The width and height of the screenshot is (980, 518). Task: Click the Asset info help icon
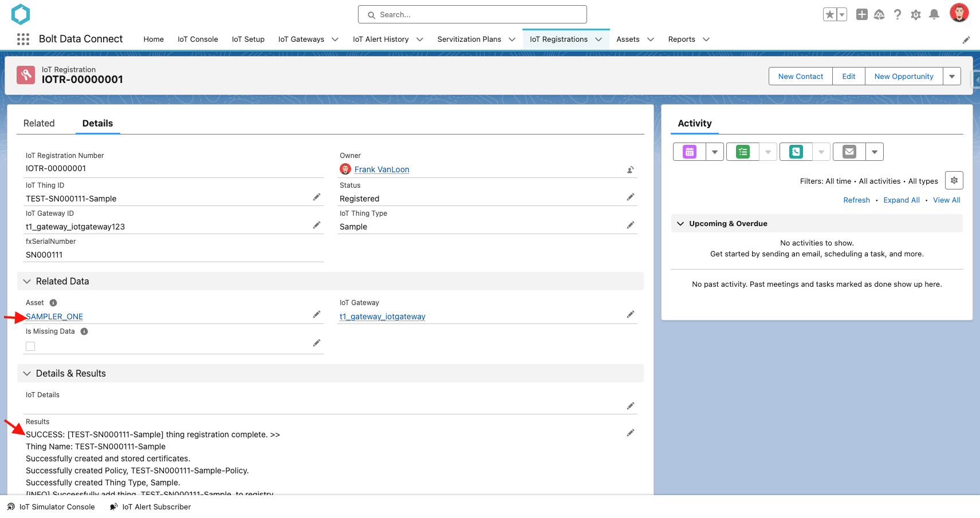pyautogui.click(x=53, y=303)
